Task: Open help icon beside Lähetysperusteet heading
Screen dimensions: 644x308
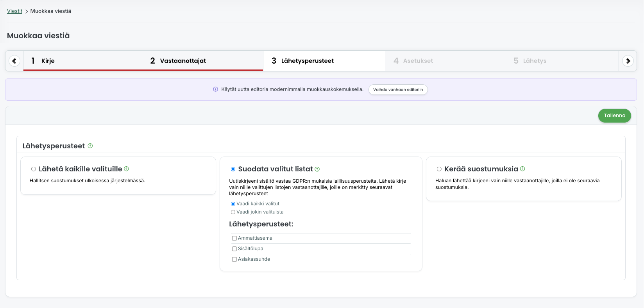Action: click(x=90, y=146)
